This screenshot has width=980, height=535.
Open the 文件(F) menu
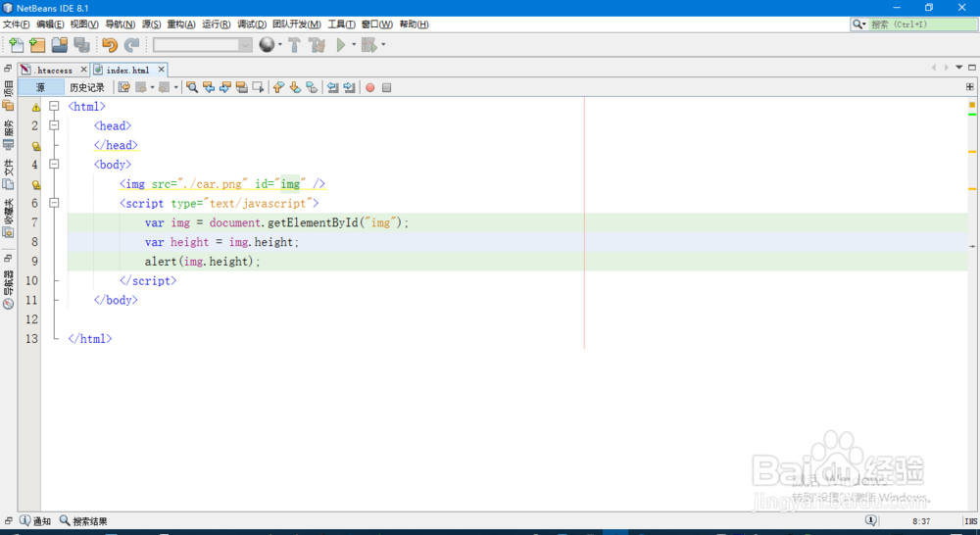point(17,24)
